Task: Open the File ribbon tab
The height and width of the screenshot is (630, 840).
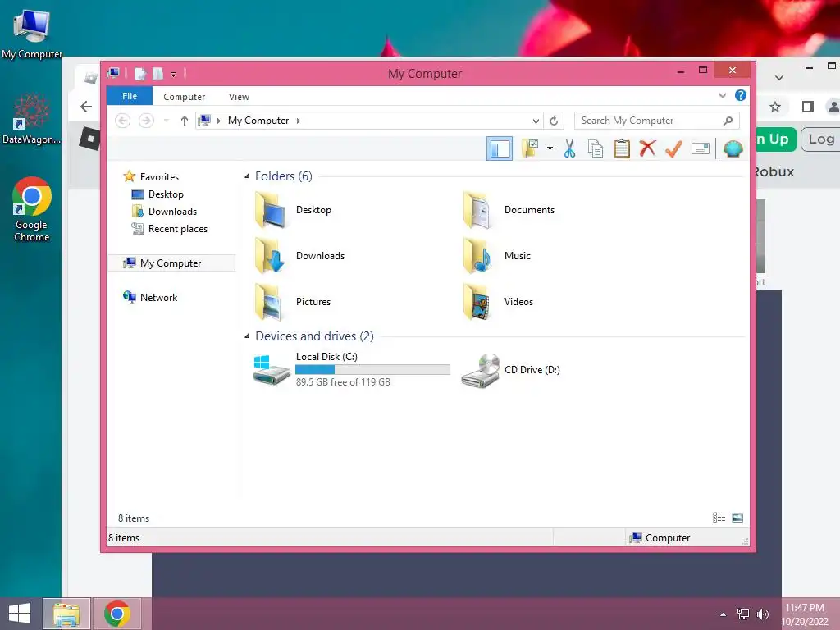Action: 130,96
